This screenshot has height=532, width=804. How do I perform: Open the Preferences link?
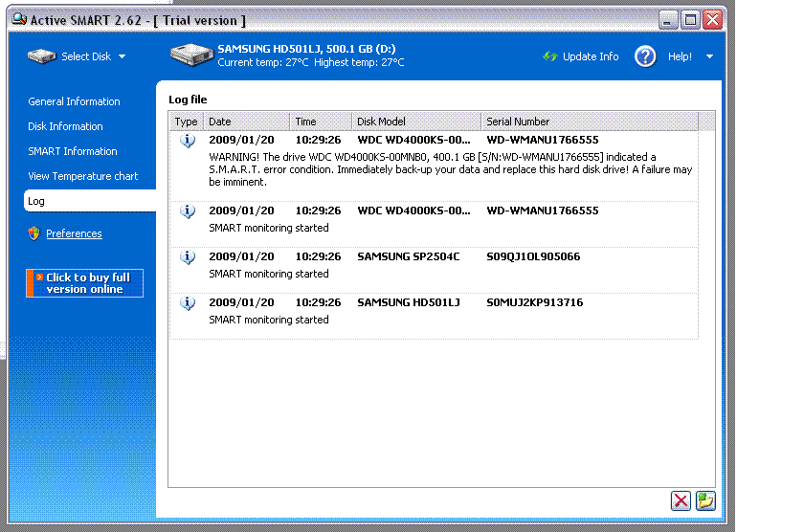(74, 233)
